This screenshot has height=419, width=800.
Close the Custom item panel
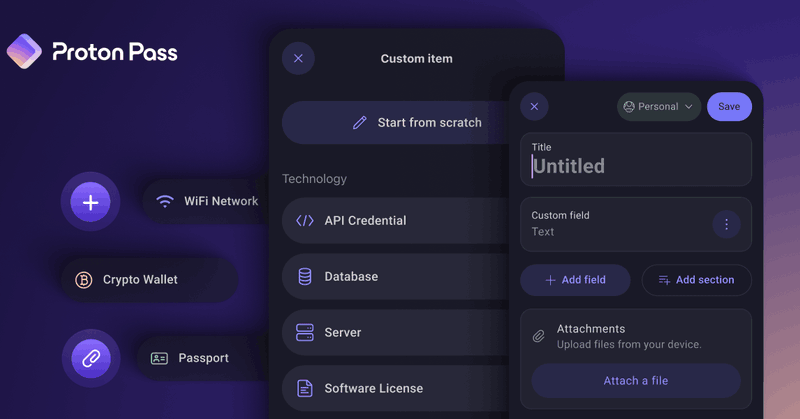pos(298,58)
